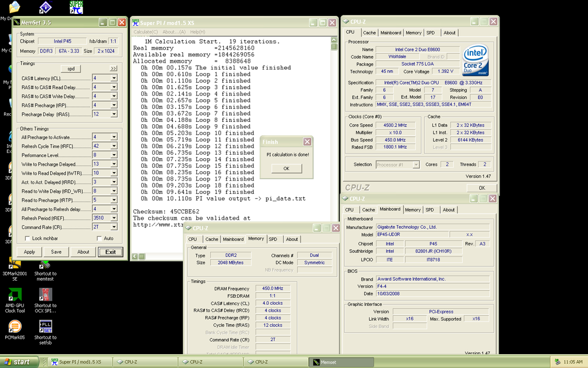Click the >> expand button in MemSet Timings
Viewport: 588px width, 368px height.
(x=113, y=69)
